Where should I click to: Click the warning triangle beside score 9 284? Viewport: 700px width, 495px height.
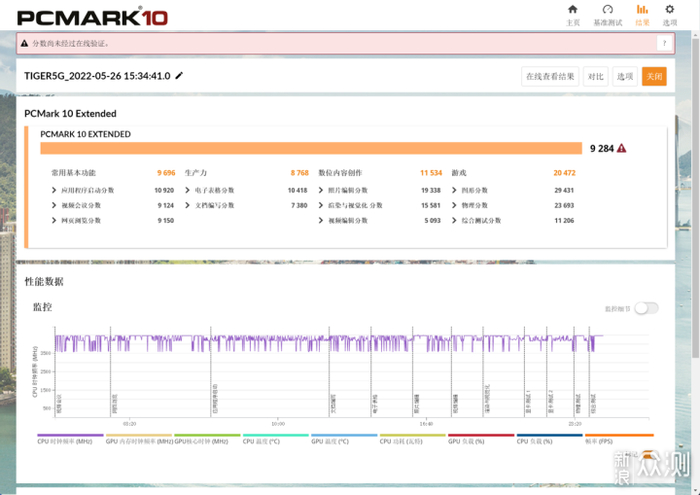621,148
